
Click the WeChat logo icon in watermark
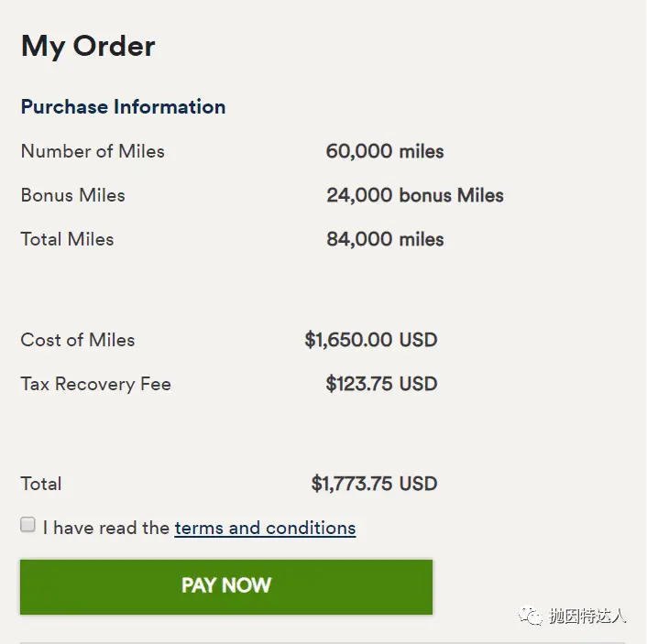[531, 616]
